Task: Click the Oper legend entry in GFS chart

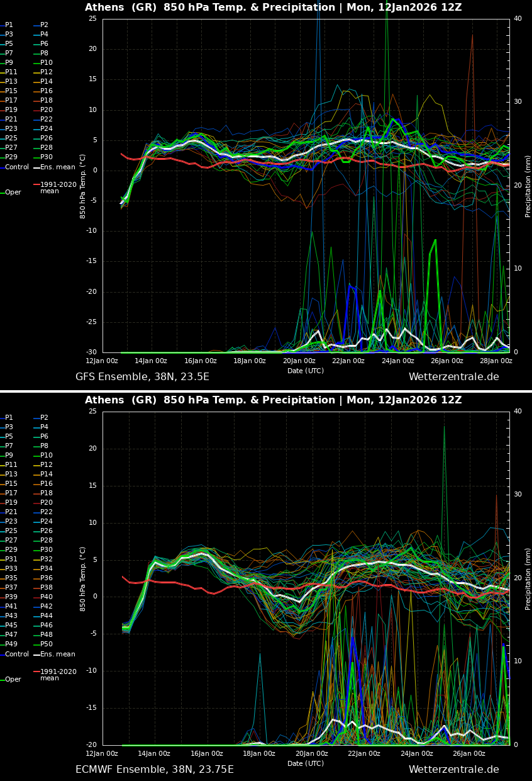Action: pyautogui.click(x=13, y=193)
